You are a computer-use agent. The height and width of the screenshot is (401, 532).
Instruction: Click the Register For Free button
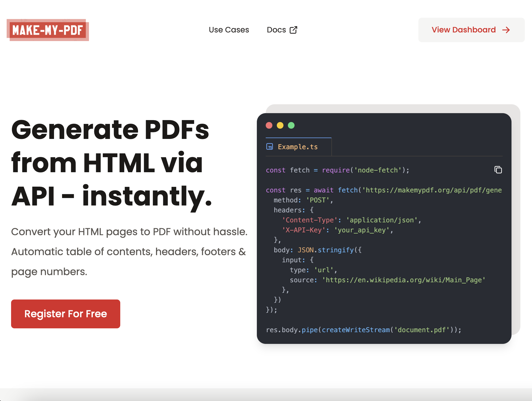[x=65, y=314]
